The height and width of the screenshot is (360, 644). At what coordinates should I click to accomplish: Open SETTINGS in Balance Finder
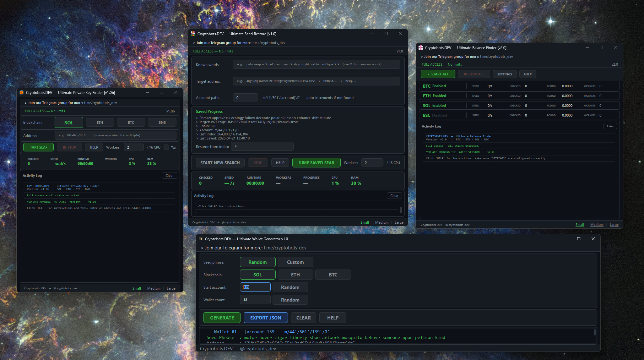[x=504, y=74]
